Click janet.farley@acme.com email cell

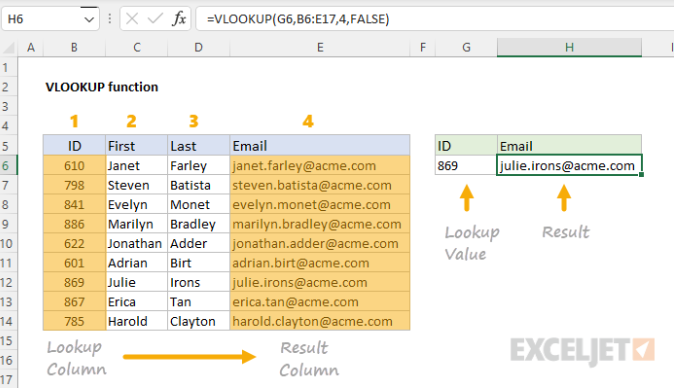[320, 165]
